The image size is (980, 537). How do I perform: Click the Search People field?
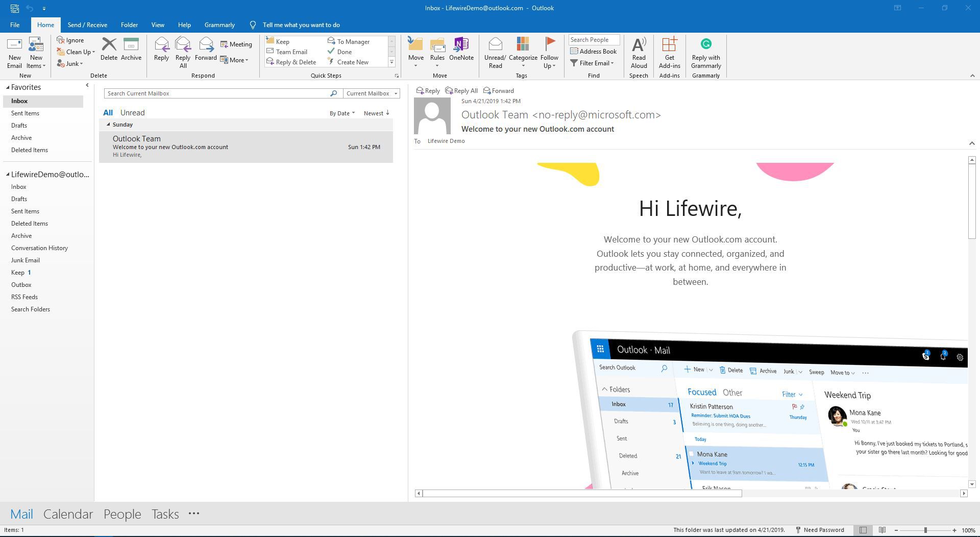(x=594, y=40)
